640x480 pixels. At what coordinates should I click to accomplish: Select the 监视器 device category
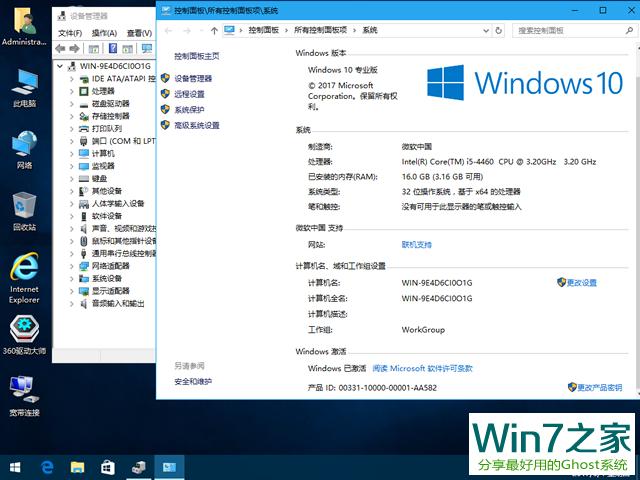coord(103,166)
